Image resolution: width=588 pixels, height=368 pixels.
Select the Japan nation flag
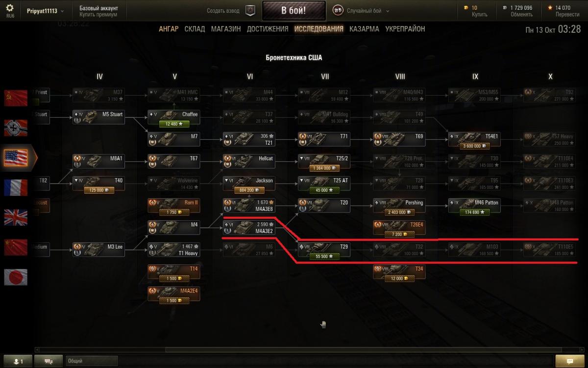(16, 277)
